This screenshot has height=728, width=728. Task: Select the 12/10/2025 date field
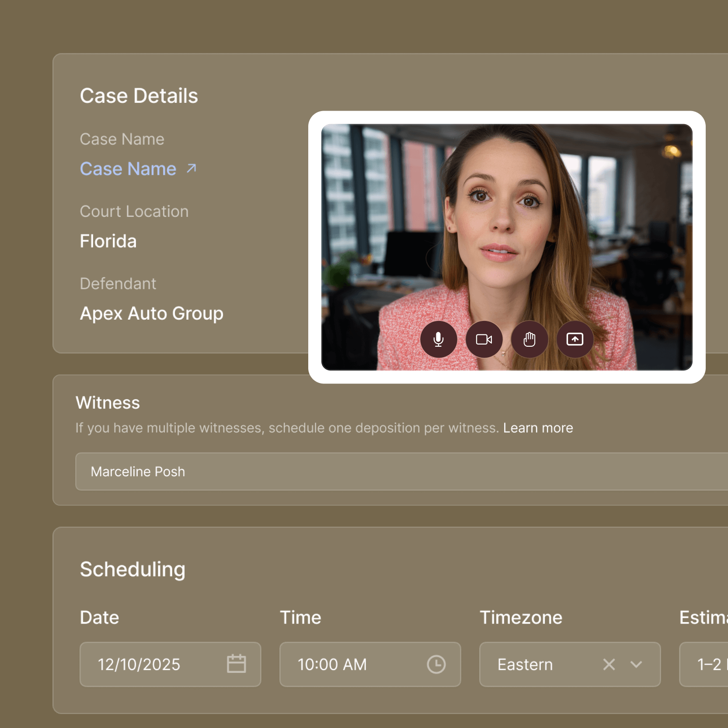click(171, 664)
